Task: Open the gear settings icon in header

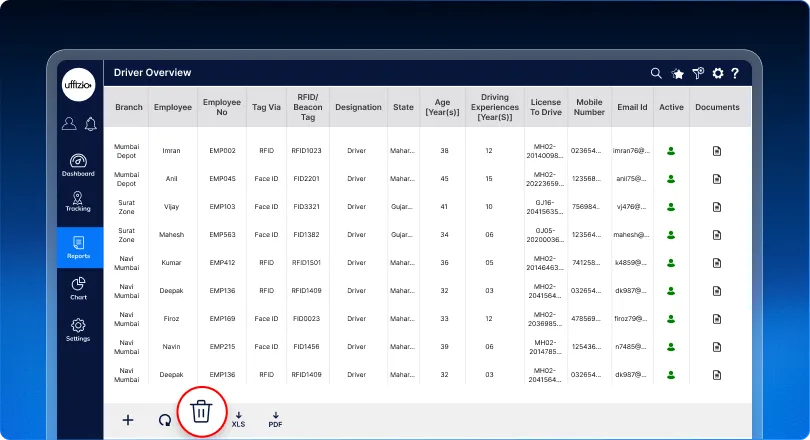Action: (718, 73)
